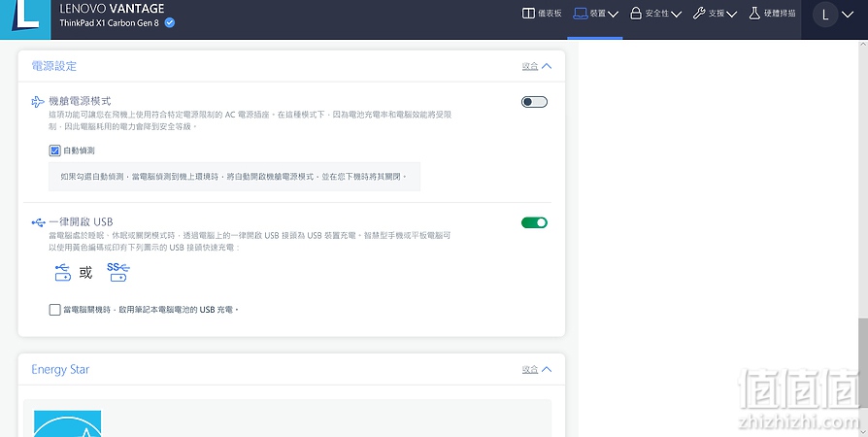Open the 裝置 device menu
868x437 pixels.
pos(595,14)
